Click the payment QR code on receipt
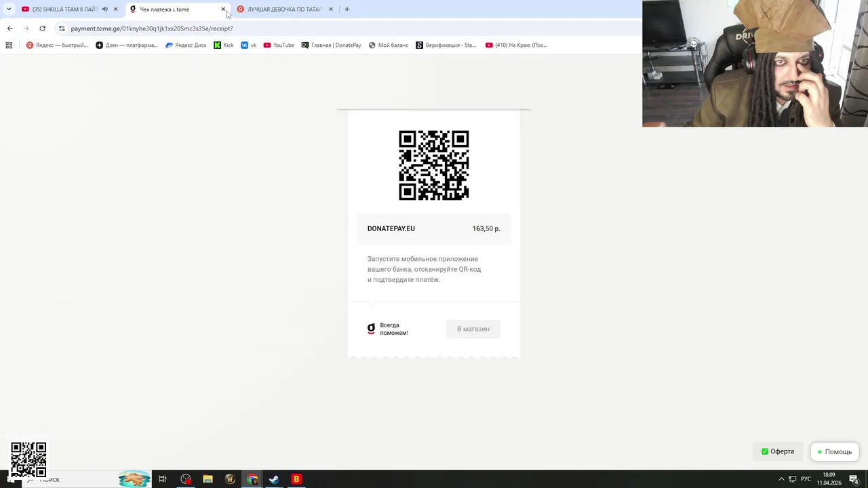This screenshot has width=868, height=488. tap(434, 165)
